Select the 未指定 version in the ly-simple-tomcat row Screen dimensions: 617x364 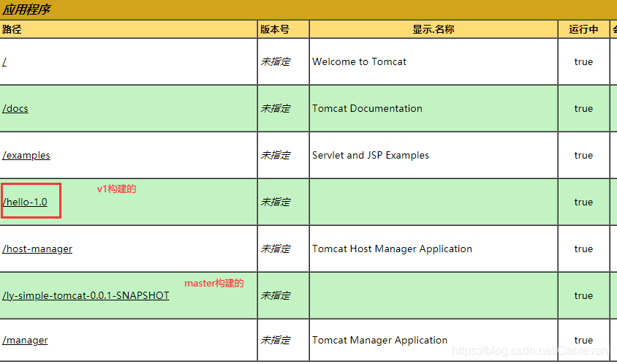coord(276,296)
